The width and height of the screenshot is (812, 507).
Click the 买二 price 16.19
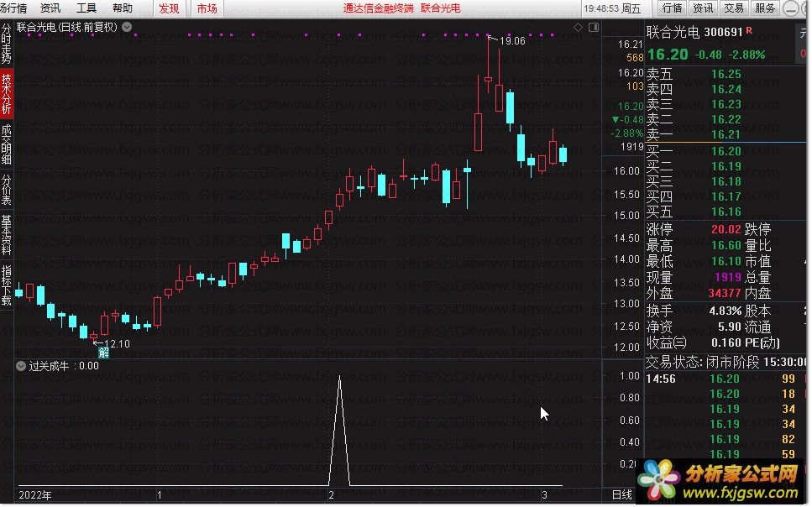tap(726, 167)
